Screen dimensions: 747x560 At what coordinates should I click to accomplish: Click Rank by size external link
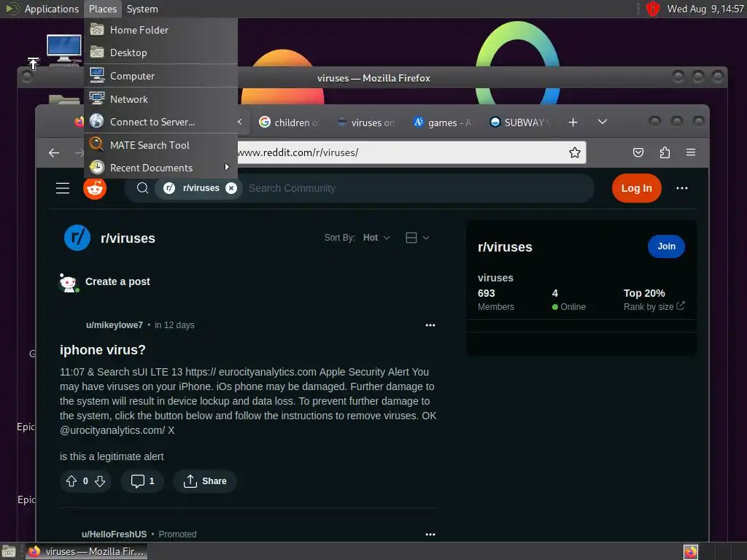(654, 307)
